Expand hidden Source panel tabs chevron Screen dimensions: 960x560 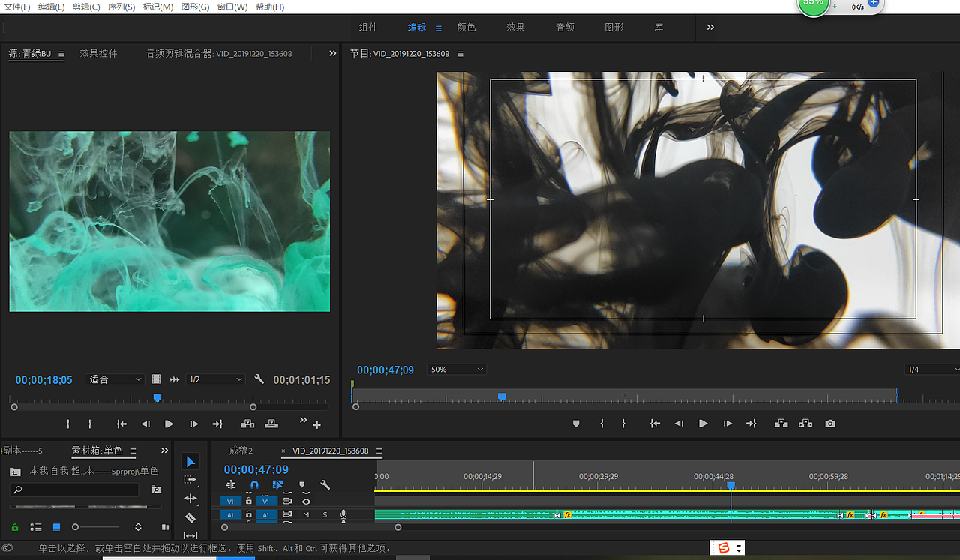pyautogui.click(x=333, y=53)
